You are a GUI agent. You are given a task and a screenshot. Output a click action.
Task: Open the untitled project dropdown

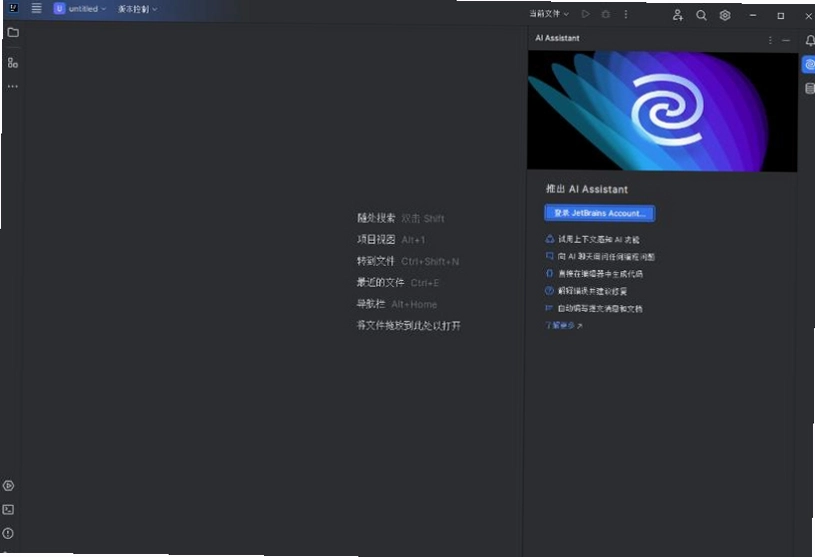[80, 9]
